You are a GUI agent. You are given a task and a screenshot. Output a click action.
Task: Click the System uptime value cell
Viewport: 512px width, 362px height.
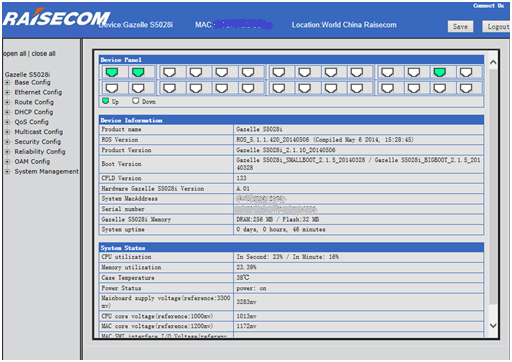359,230
